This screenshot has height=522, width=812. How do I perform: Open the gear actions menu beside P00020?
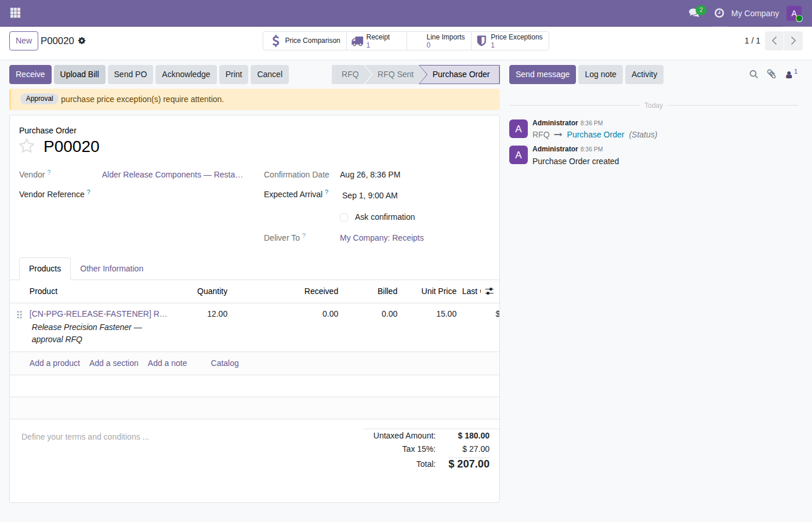click(x=82, y=41)
